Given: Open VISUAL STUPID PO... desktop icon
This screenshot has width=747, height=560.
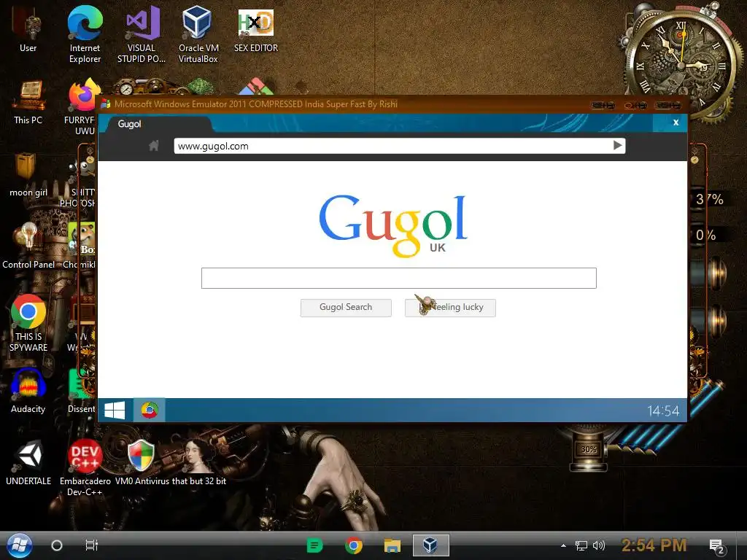Looking at the screenshot, I should point(142,34).
